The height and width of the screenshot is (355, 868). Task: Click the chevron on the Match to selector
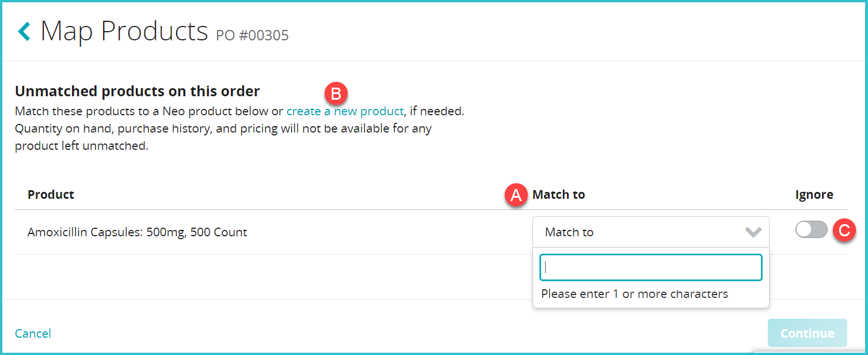pos(753,232)
